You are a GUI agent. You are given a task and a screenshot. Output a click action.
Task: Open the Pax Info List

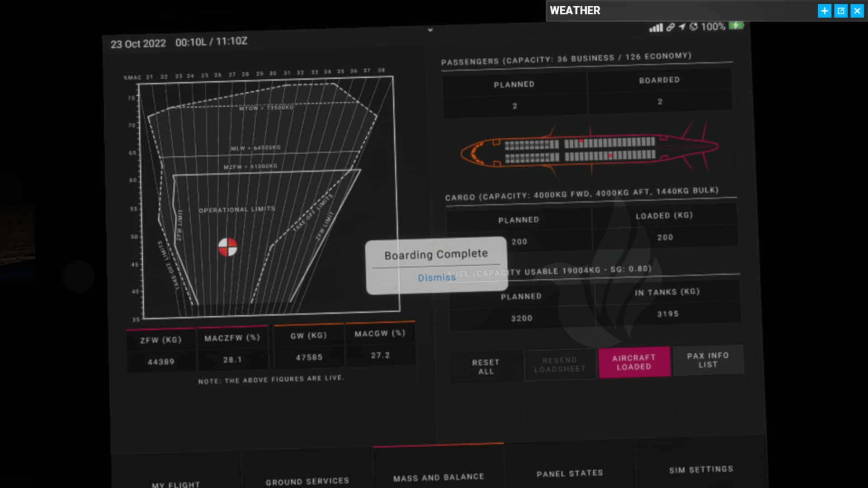(x=708, y=360)
